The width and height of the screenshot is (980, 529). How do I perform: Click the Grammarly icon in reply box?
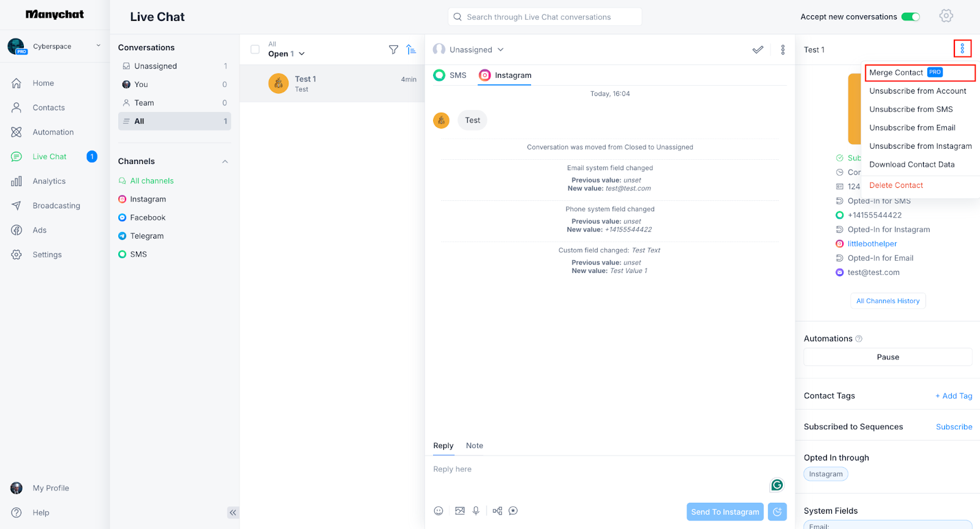pyautogui.click(x=777, y=485)
